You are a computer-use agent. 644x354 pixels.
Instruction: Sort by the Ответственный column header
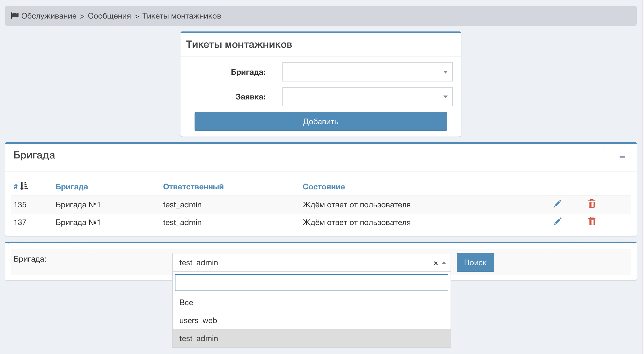pyautogui.click(x=193, y=187)
